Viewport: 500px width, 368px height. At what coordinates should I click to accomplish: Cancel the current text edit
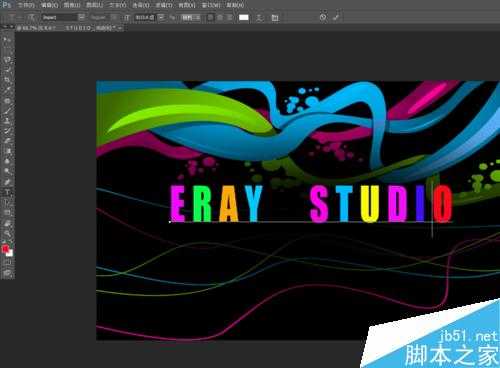click(x=323, y=17)
